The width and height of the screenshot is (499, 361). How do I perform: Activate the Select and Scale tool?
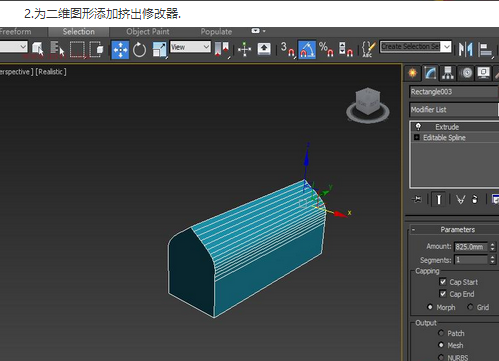(x=160, y=50)
